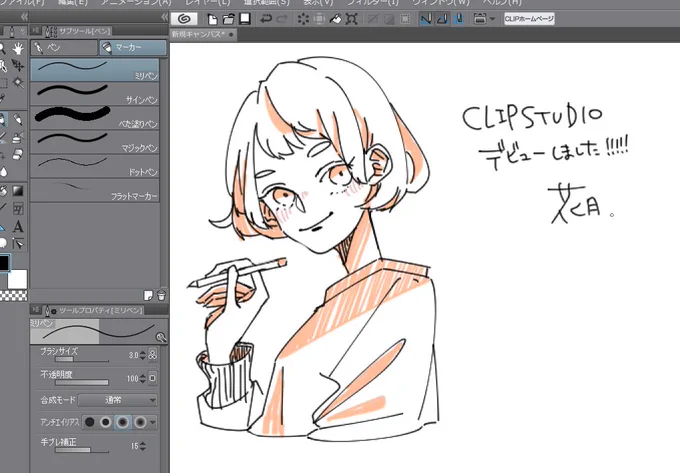Viewport: 680px width, 473px height.
Task: Select the transparent checkered color swatch
Action: click(x=13, y=296)
